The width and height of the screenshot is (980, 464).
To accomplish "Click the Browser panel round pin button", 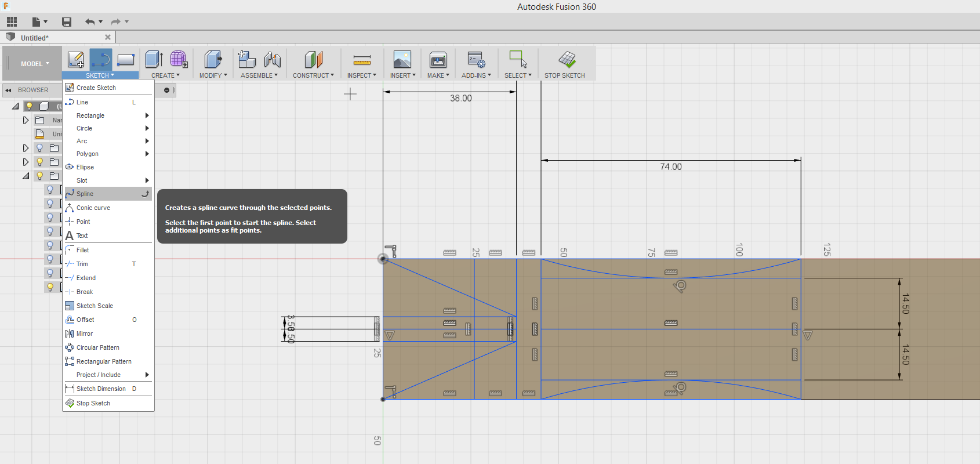I will 166,90.
